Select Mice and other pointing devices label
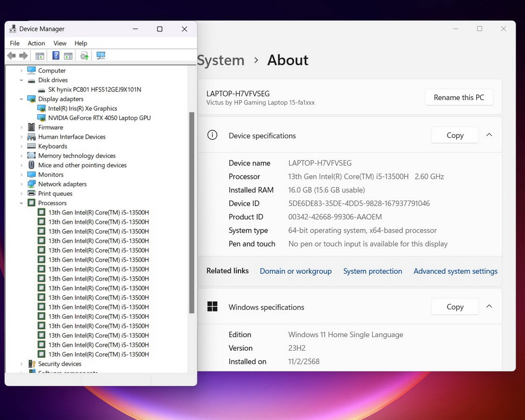 pos(82,165)
